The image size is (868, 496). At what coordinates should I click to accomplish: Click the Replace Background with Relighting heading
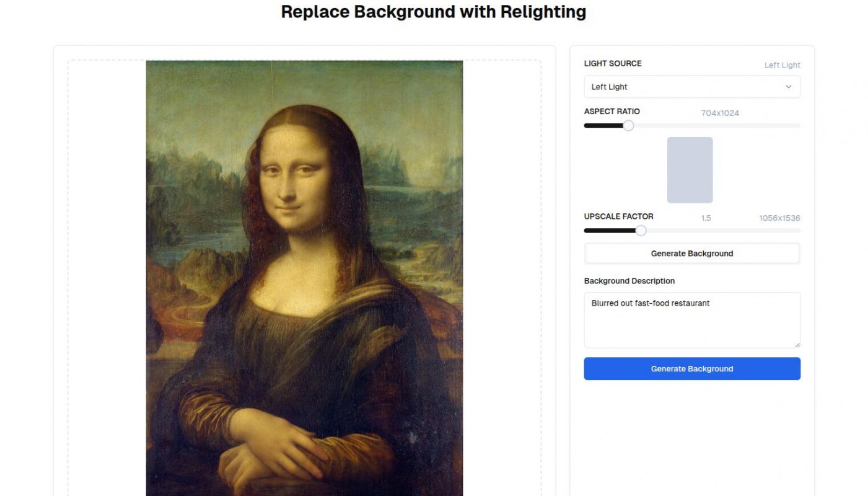click(434, 11)
